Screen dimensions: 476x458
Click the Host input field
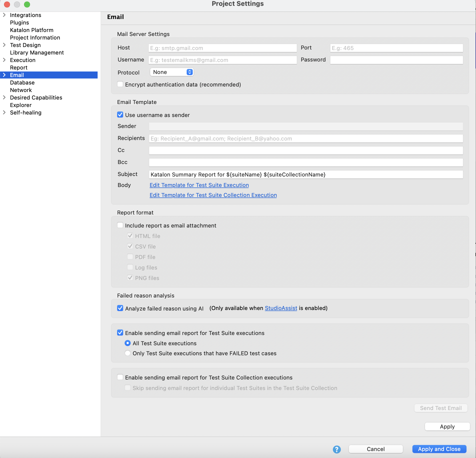pyautogui.click(x=222, y=48)
